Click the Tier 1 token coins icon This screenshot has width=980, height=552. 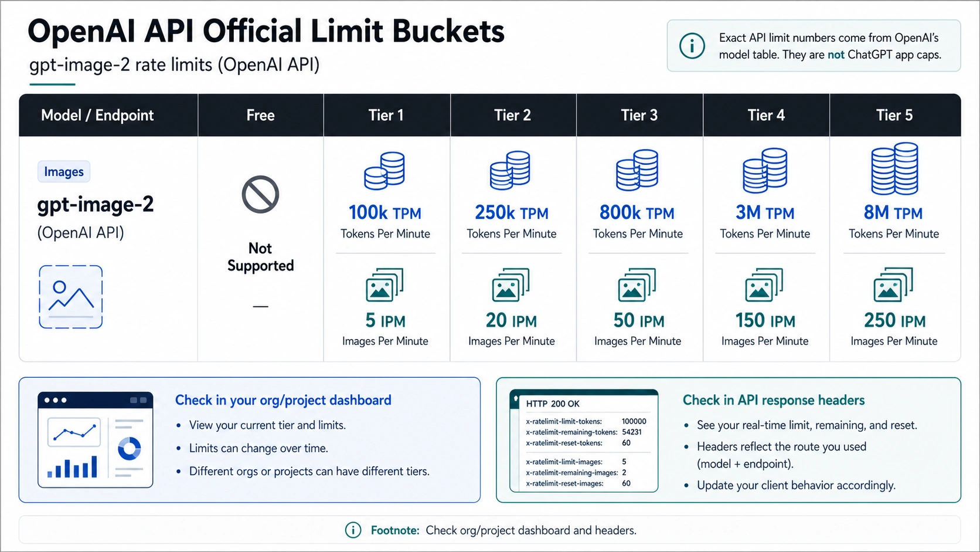coord(384,171)
